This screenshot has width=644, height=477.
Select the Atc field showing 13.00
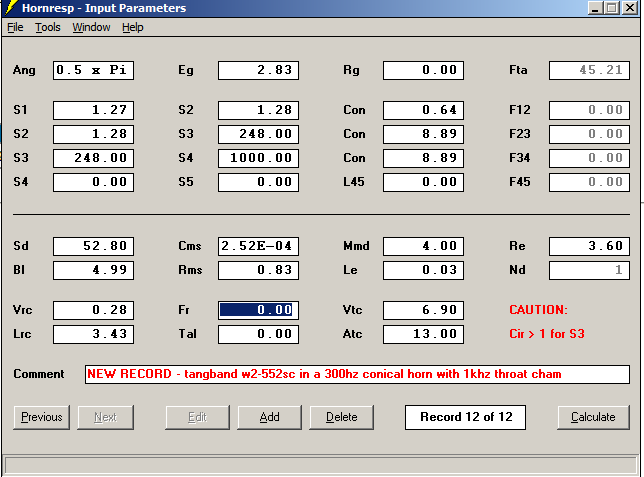423,334
